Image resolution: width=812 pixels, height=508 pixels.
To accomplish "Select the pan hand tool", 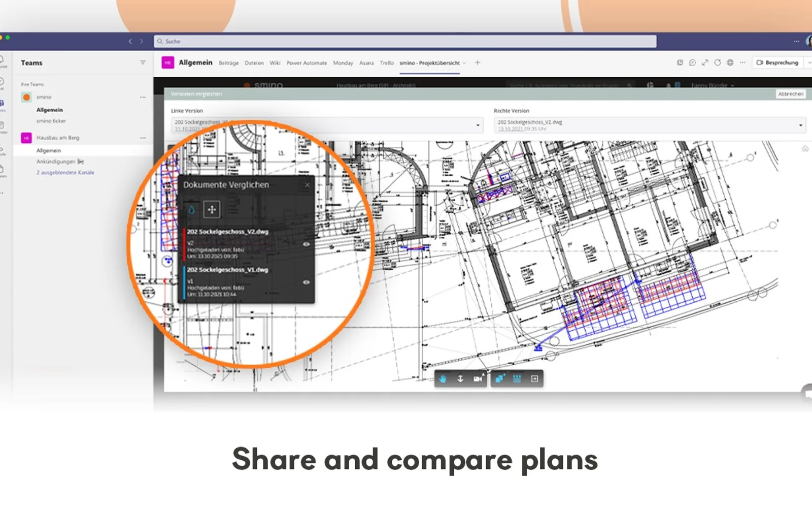I will 443,379.
